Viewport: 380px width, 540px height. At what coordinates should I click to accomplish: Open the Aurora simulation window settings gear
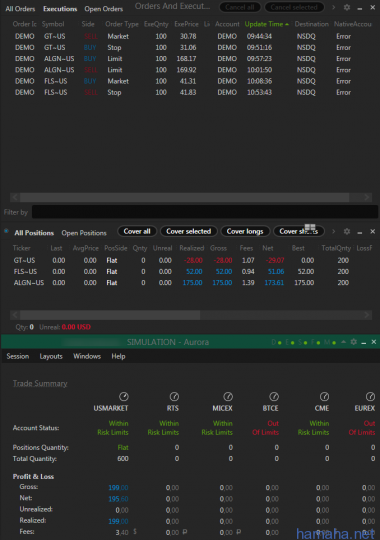[353, 342]
